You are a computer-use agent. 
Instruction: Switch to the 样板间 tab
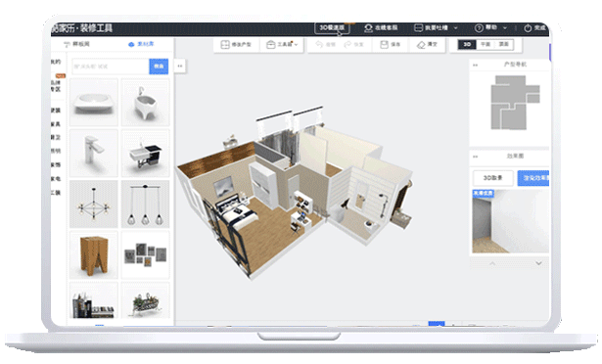[x=76, y=44]
